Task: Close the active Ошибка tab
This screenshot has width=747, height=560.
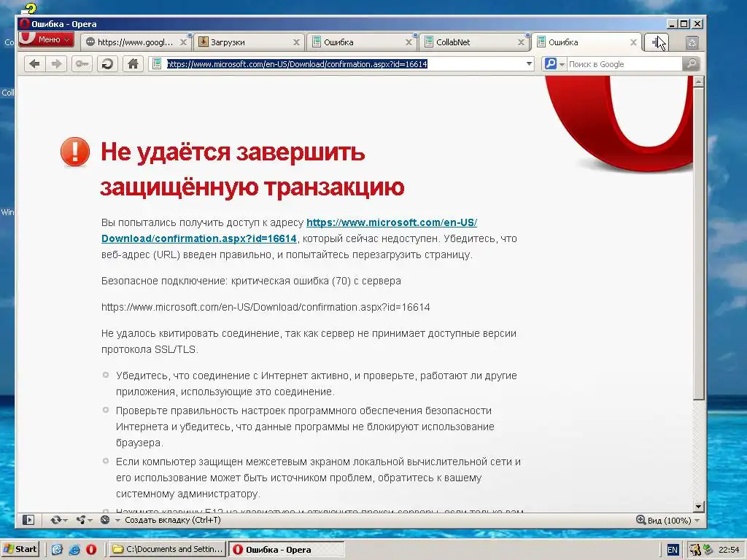Action: click(634, 42)
